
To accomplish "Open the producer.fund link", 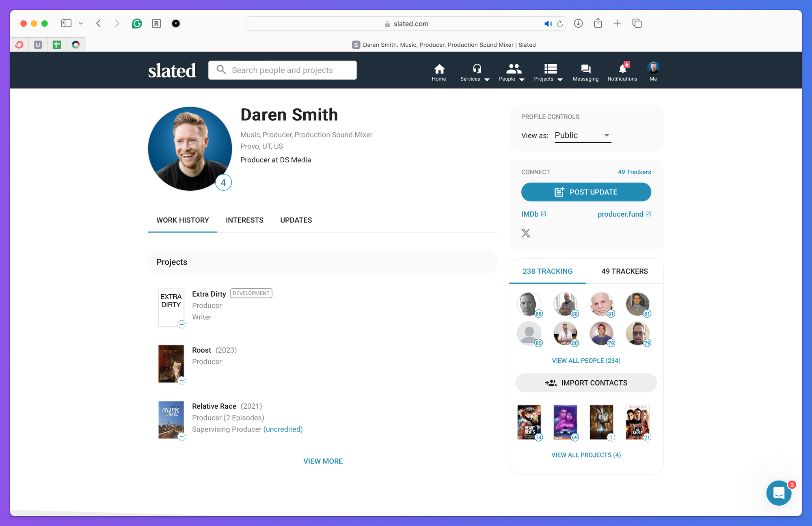I will (624, 214).
